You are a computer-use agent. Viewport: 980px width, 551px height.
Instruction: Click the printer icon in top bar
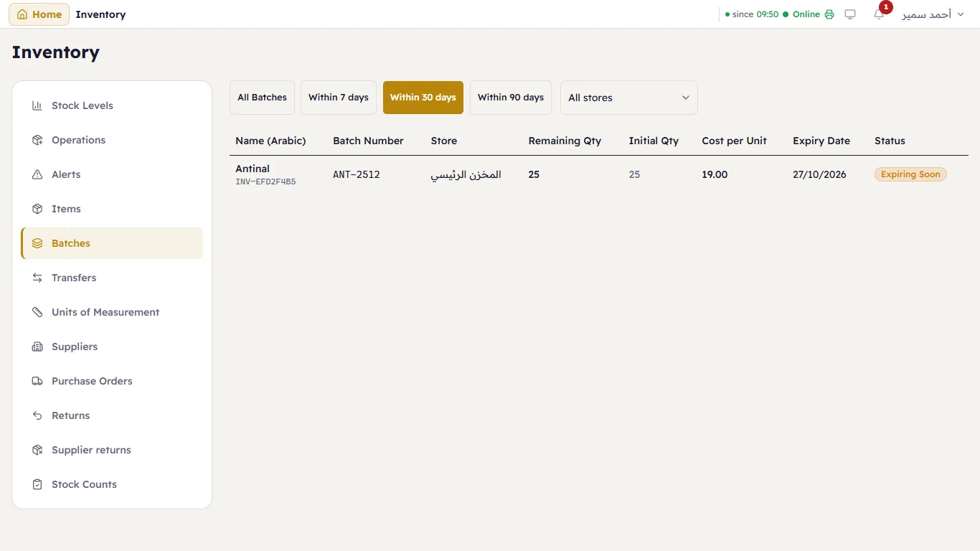click(x=829, y=14)
